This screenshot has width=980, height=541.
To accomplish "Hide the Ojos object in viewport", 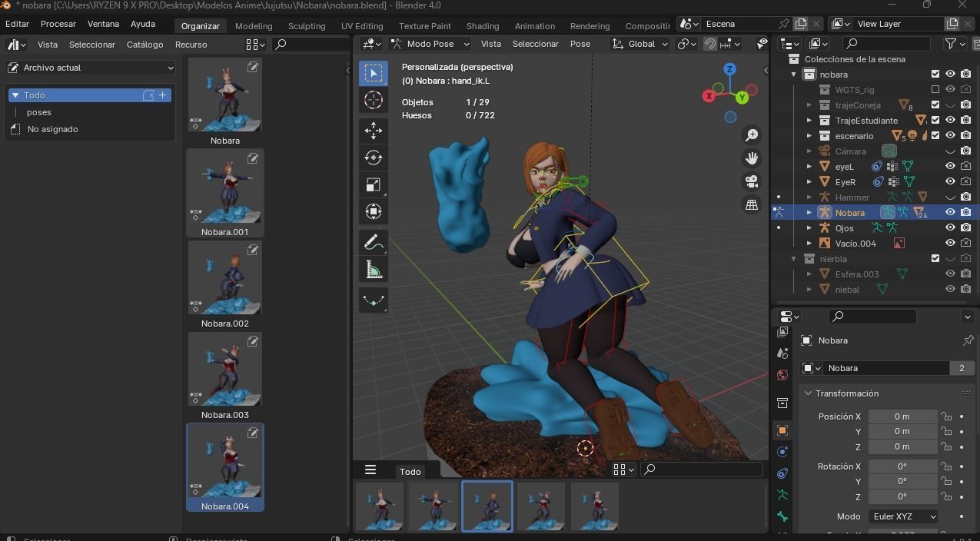I will 951,227.
